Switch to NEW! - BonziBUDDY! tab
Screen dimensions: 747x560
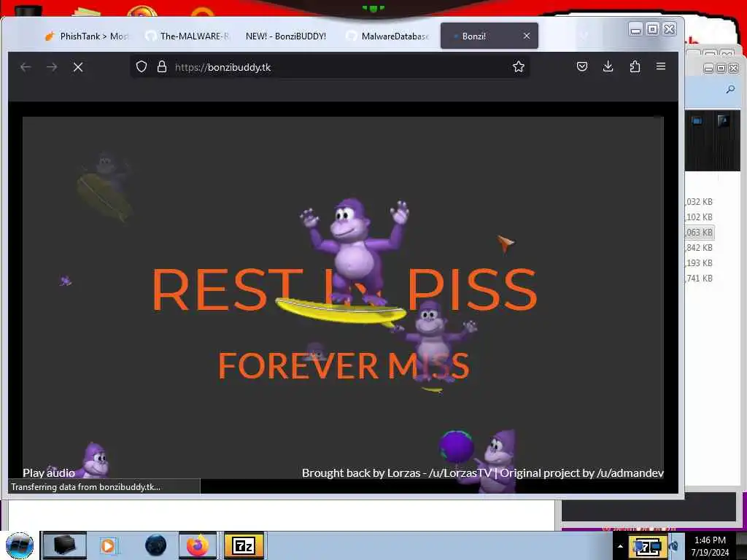[286, 36]
